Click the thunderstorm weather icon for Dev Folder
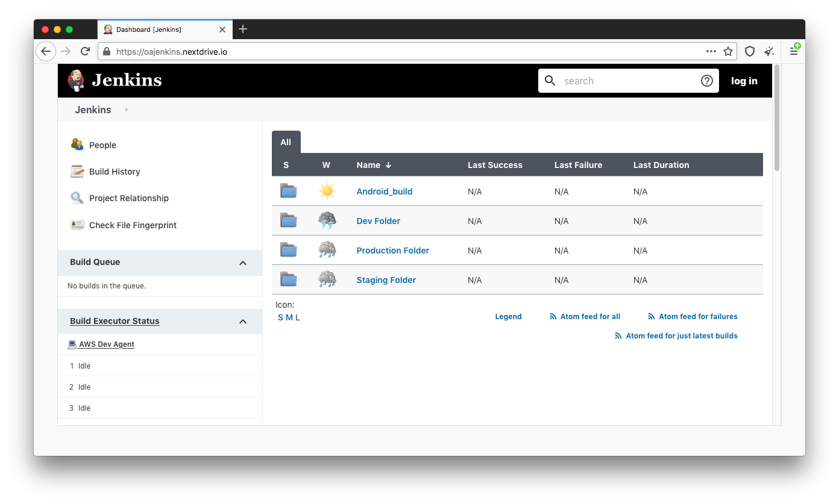Viewport: 839px width, 504px height. (x=327, y=220)
